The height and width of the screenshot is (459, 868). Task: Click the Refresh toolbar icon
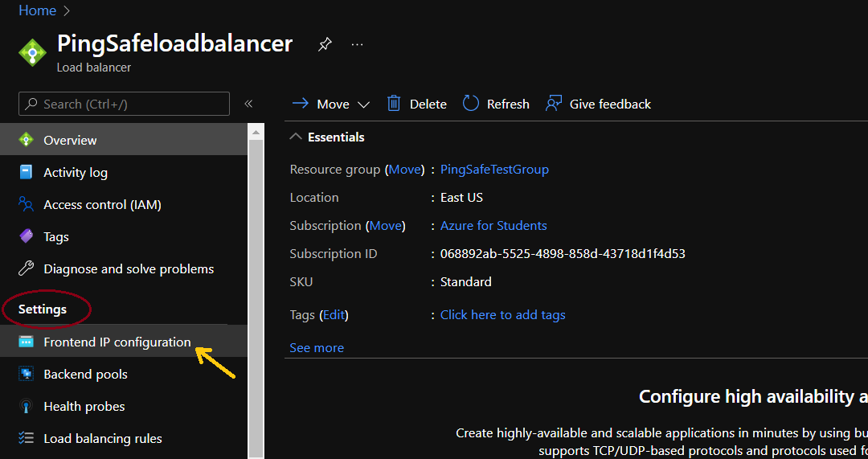pos(471,104)
